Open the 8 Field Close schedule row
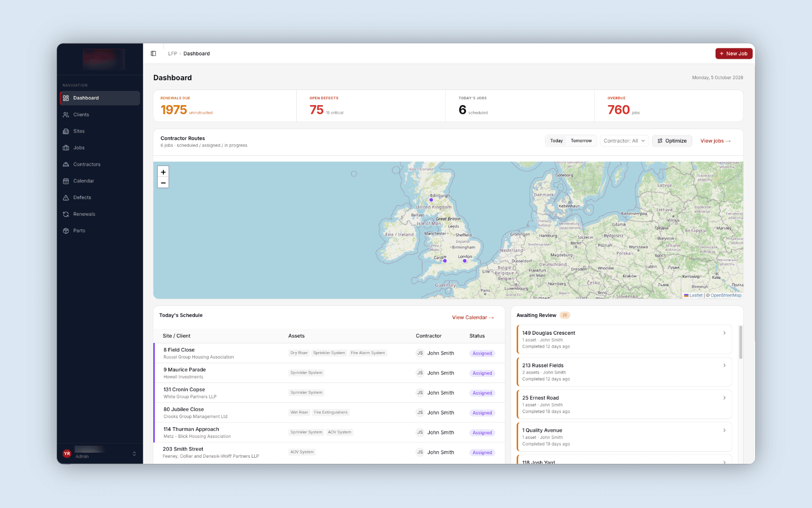Screen dimensions: 812x508 329,353
